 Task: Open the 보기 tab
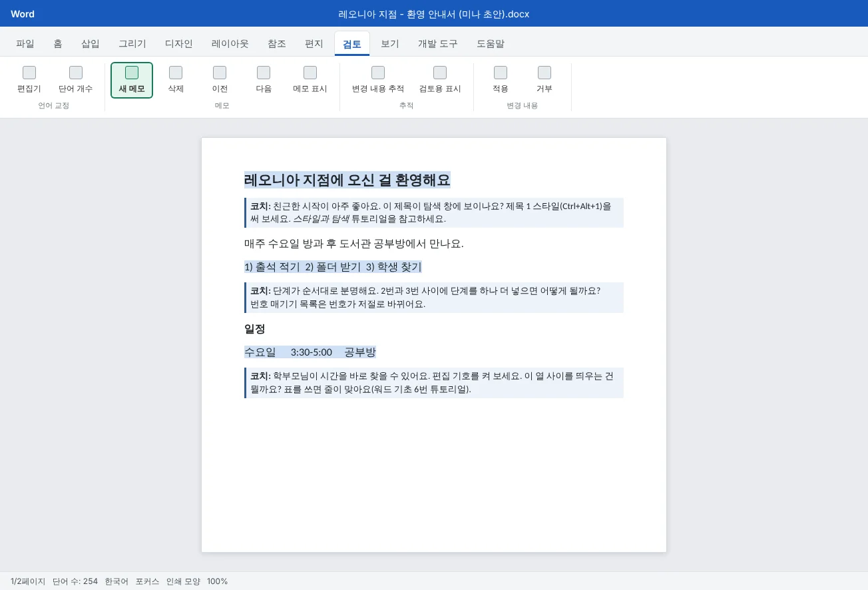390,44
